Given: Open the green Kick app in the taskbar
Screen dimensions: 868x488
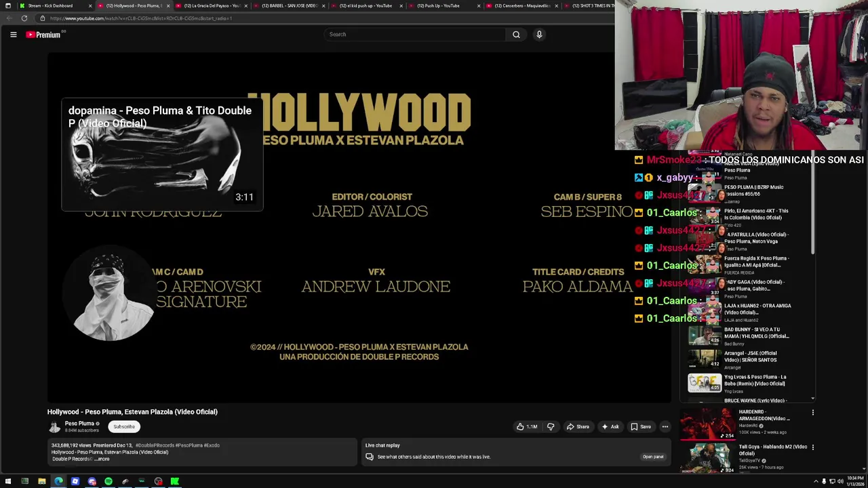Looking at the screenshot, I should pos(175,481).
